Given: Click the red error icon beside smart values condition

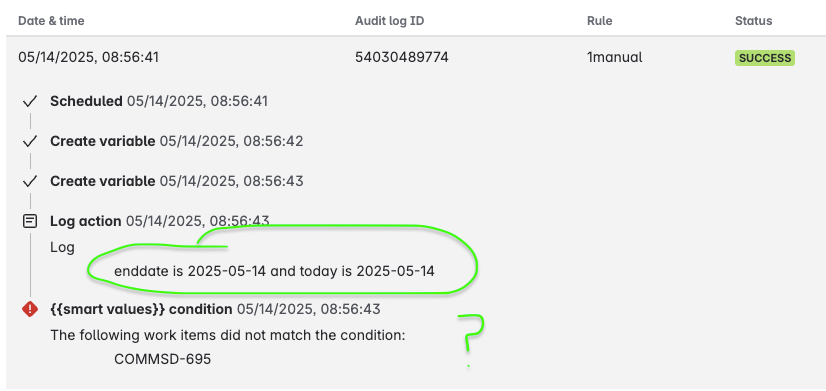Looking at the screenshot, I should tap(30, 309).
